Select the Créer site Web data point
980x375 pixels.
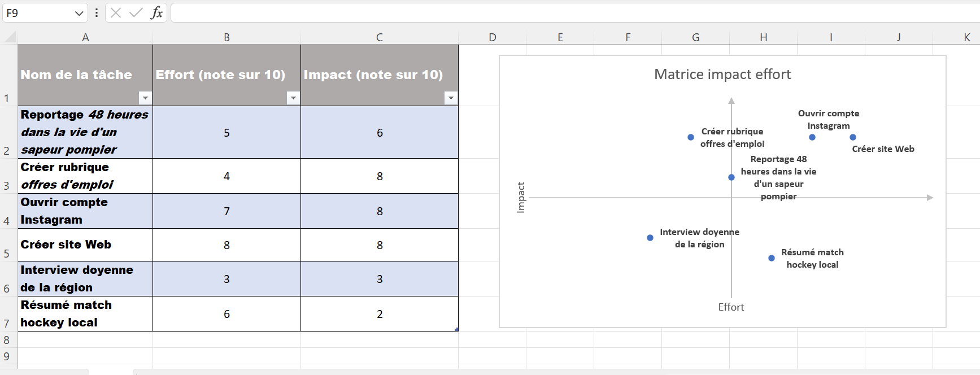click(853, 137)
